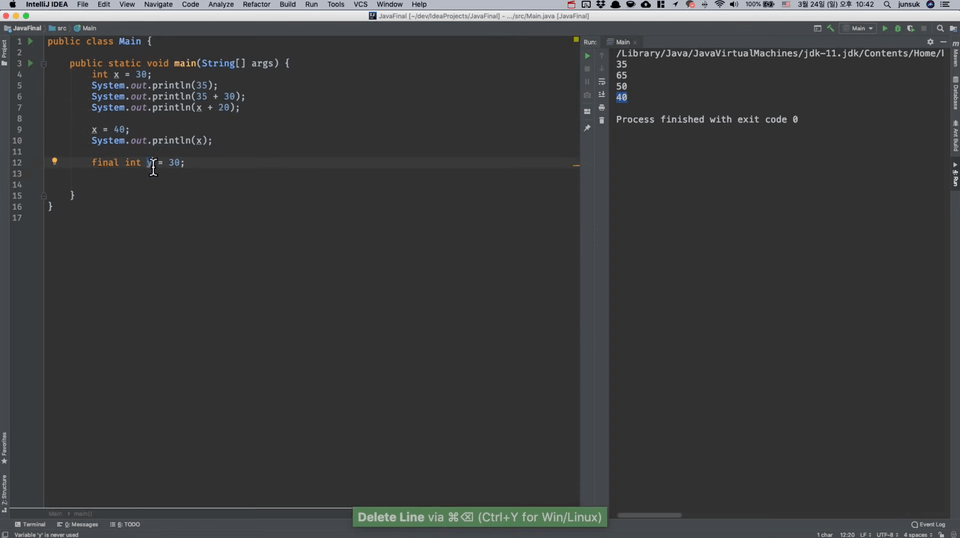Stop the process in the Run panel
This screenshot has width=960, height=538.
point(587,69)
